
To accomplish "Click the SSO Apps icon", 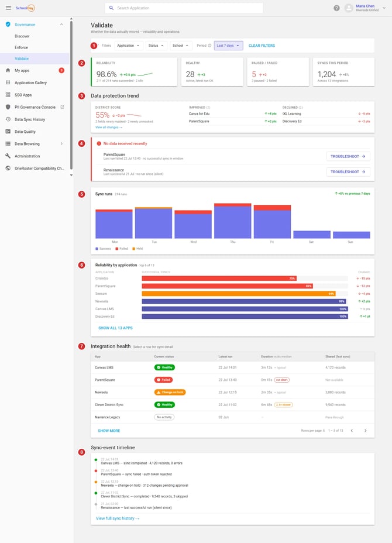I will point(8,95).
